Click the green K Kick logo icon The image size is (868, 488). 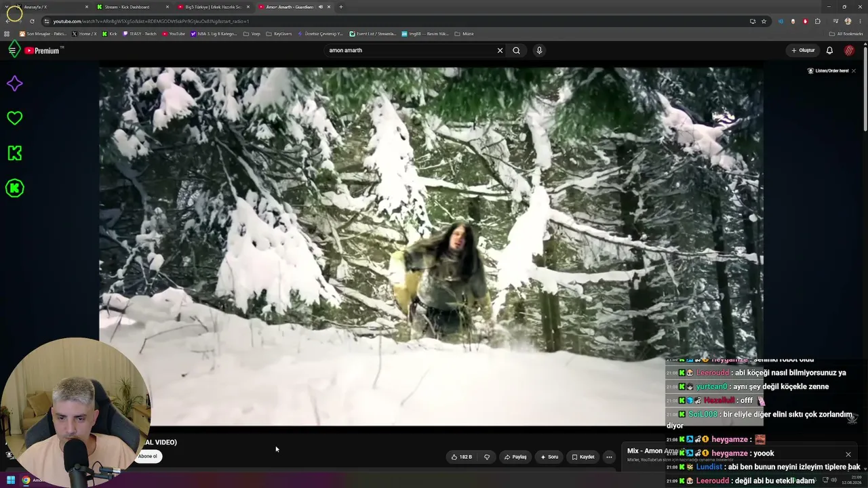[x=14, y=153]
